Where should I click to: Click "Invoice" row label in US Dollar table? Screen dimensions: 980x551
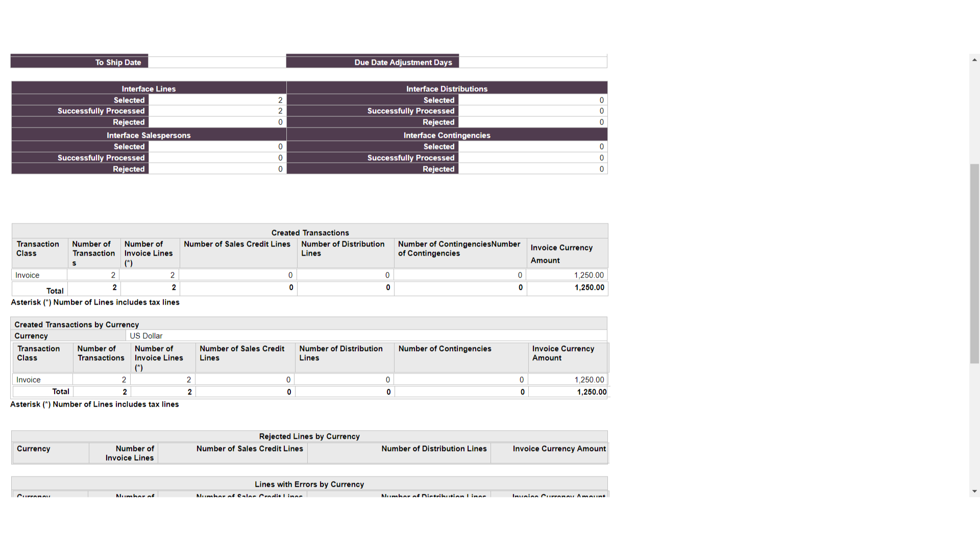(x=28, y=380)
